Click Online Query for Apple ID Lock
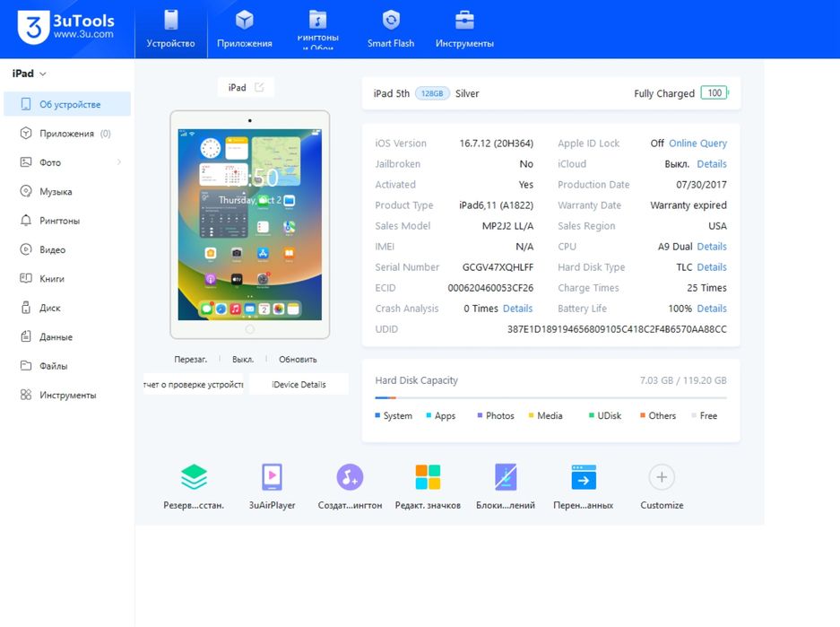840x627 pixels. pos(697,144)
